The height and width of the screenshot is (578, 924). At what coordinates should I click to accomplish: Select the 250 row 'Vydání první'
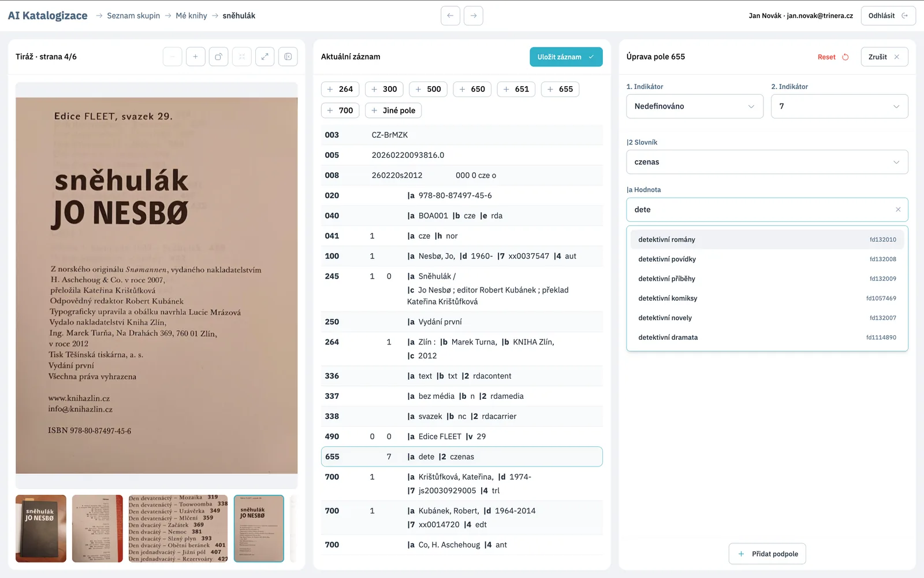pos(462,322)
